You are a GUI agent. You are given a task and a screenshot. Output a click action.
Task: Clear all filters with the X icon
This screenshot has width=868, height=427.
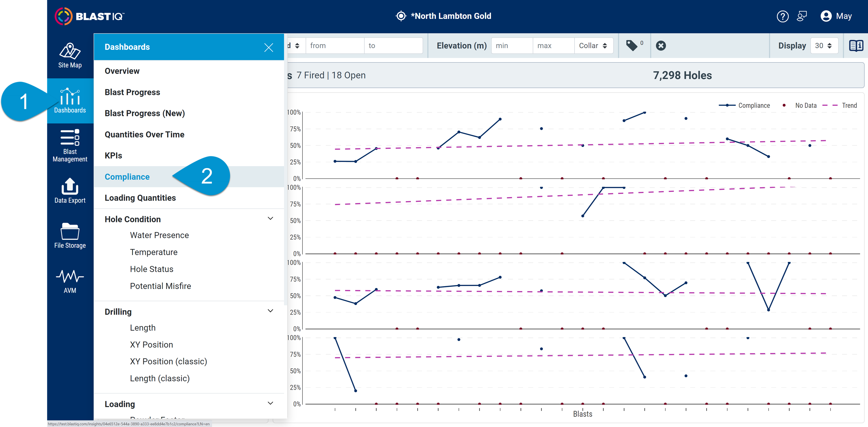[661, 45]
